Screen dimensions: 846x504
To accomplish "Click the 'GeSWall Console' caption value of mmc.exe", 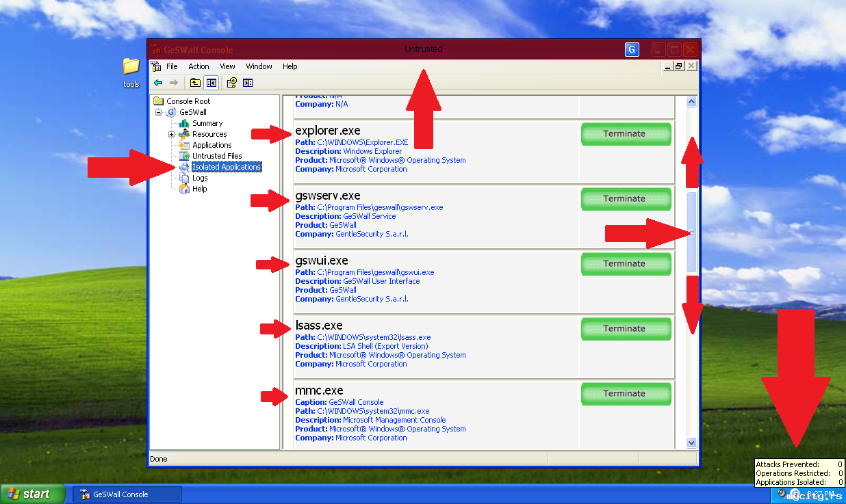I will (x=356, y=402).
